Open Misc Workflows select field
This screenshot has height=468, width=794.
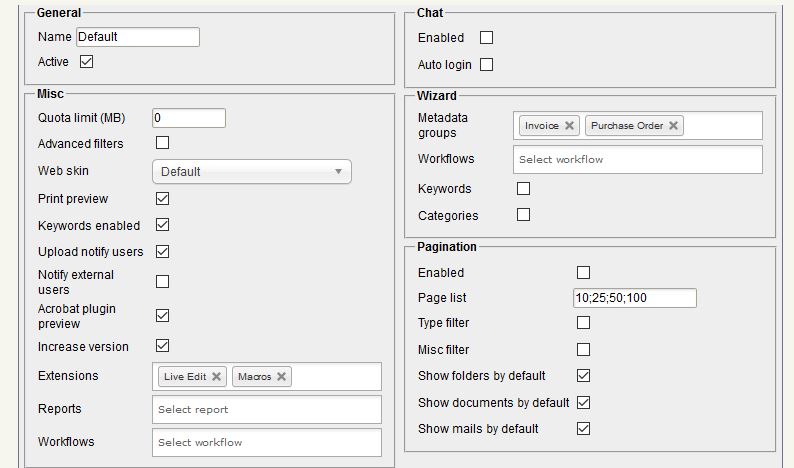tap(268, 442)
